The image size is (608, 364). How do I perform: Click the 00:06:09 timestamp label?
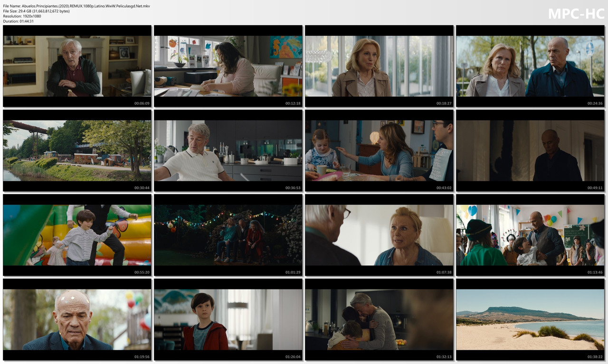142,103
